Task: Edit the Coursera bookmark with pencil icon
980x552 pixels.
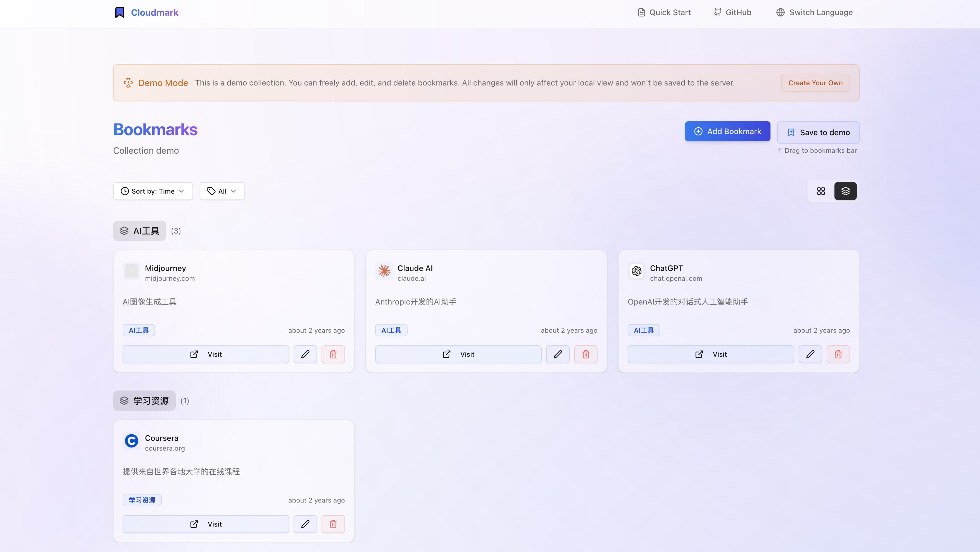Action: tap(305, 524)
